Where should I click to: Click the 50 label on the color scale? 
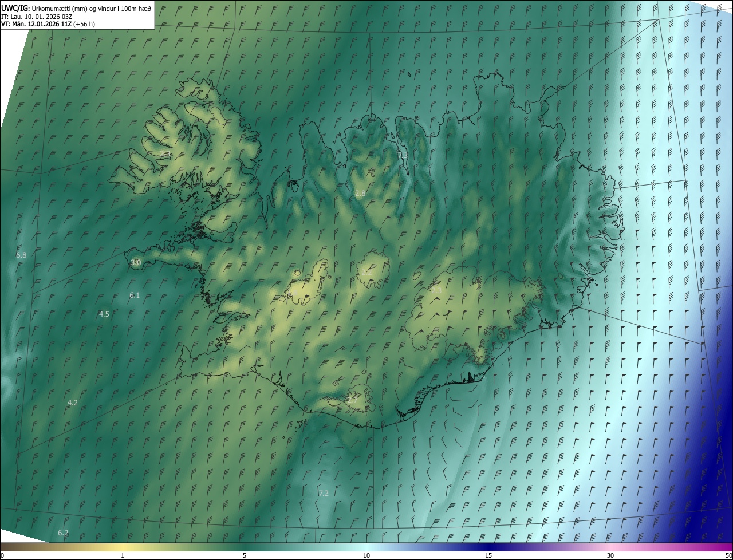click(728, 555)
